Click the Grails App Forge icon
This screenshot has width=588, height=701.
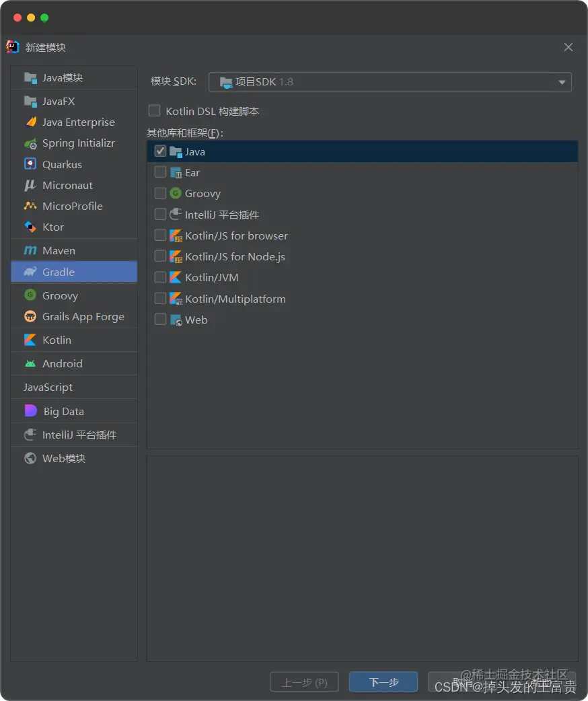[30, 316]
